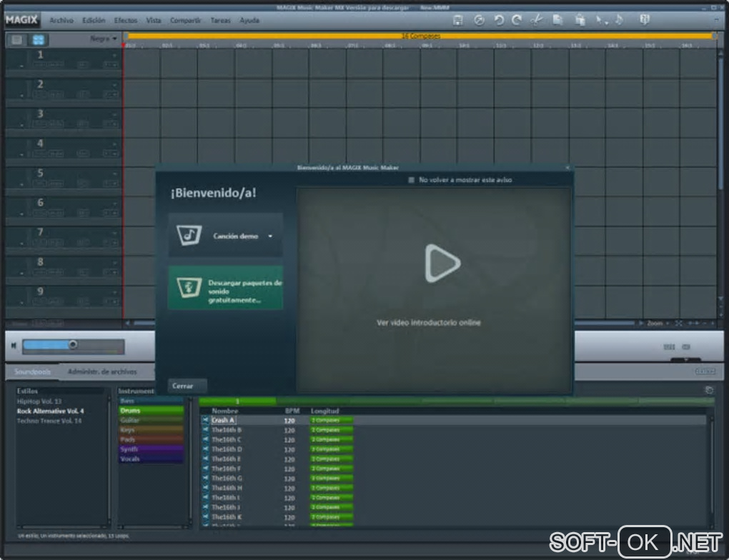Toggle the Vocals instrument filter
This screenshot has height=560, width=729.
point(151,459)
